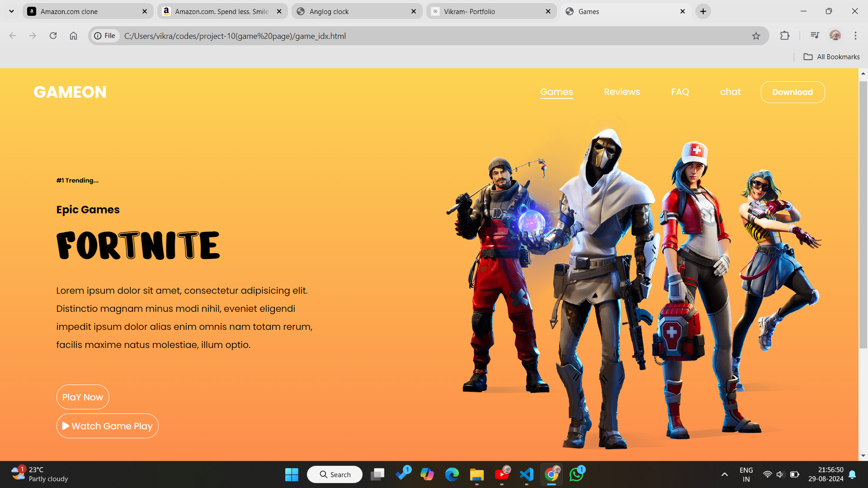The height and width of the screenshot is (488, 868).
Task: Switch to the Amazon.com Spend less tab
Action: (222, 11)
